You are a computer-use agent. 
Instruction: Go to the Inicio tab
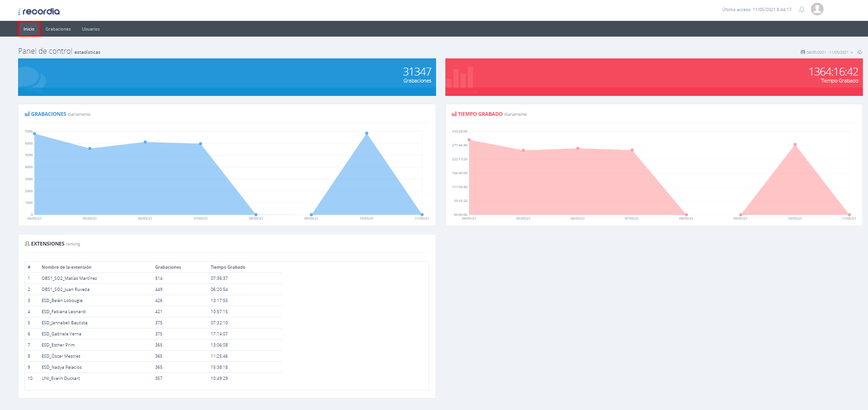pyautogui.click(x=29, y=29)
